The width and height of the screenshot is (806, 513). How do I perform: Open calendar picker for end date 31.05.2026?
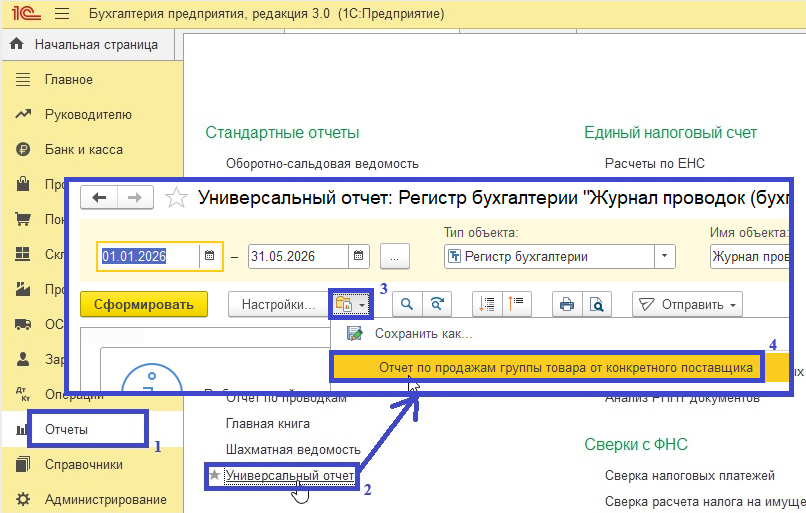pos(358,256)
